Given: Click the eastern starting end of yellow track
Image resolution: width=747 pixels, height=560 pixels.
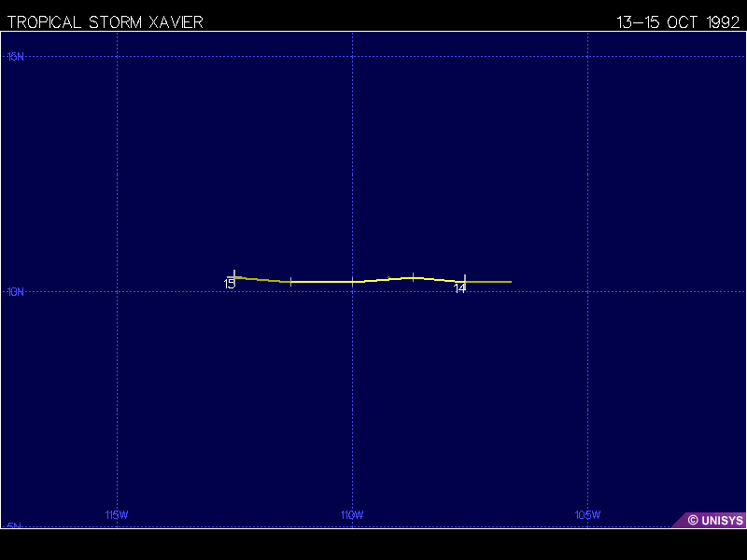Looking at the screenshot, I should coord(511,281).
